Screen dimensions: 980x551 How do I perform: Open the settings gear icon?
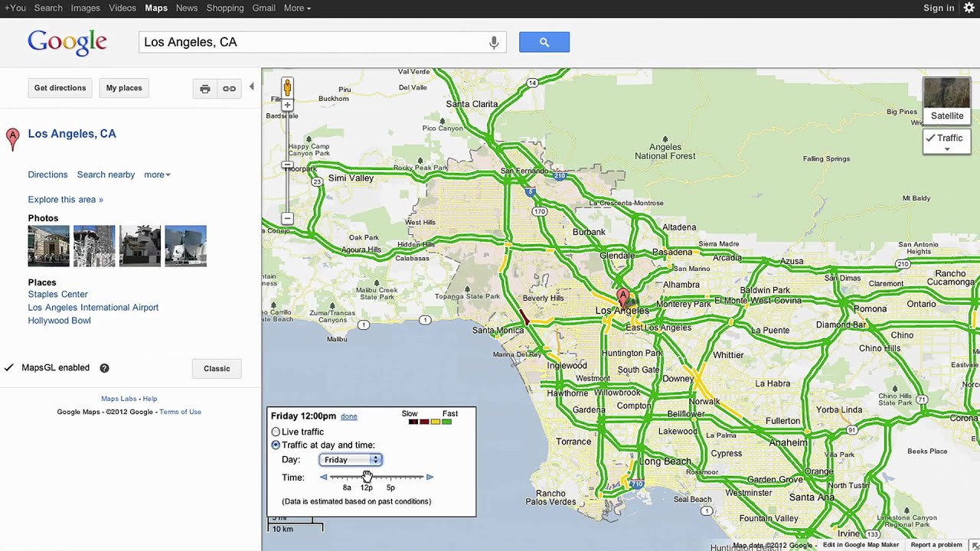tap(969, 8)
